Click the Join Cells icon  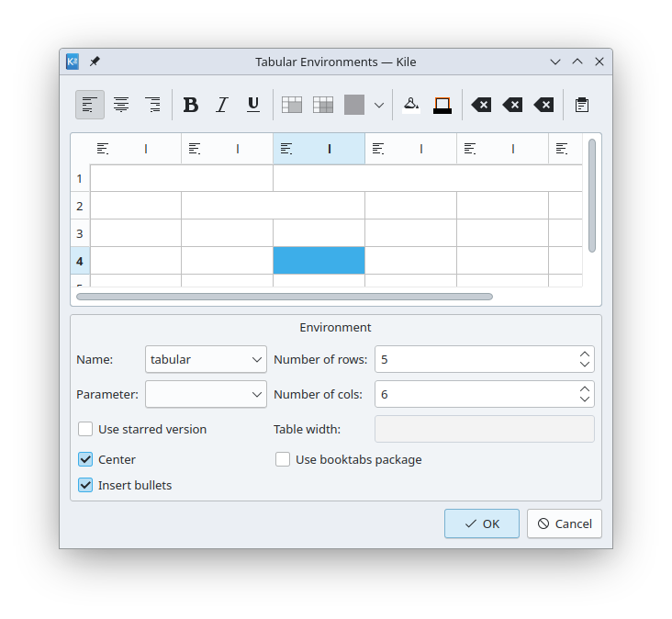292,105
